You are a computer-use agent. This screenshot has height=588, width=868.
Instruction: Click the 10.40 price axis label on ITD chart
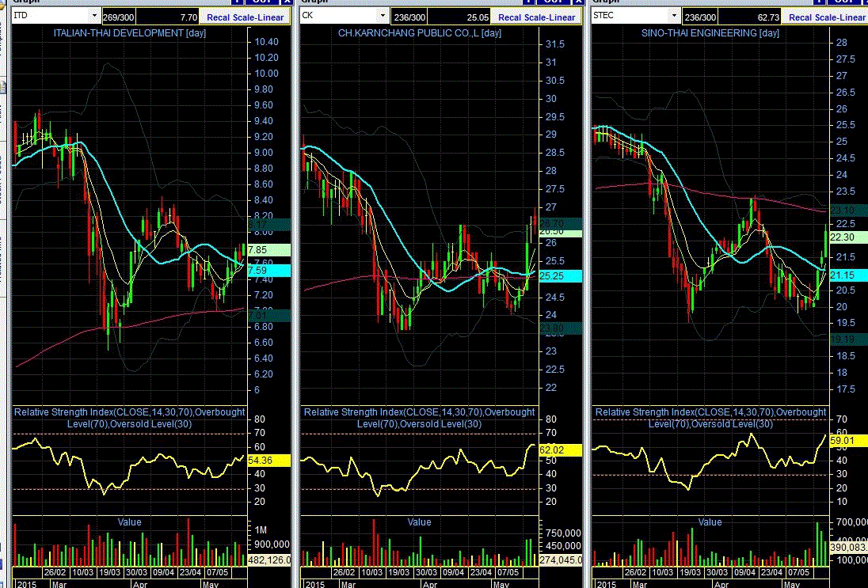click(x=266, y=41)
